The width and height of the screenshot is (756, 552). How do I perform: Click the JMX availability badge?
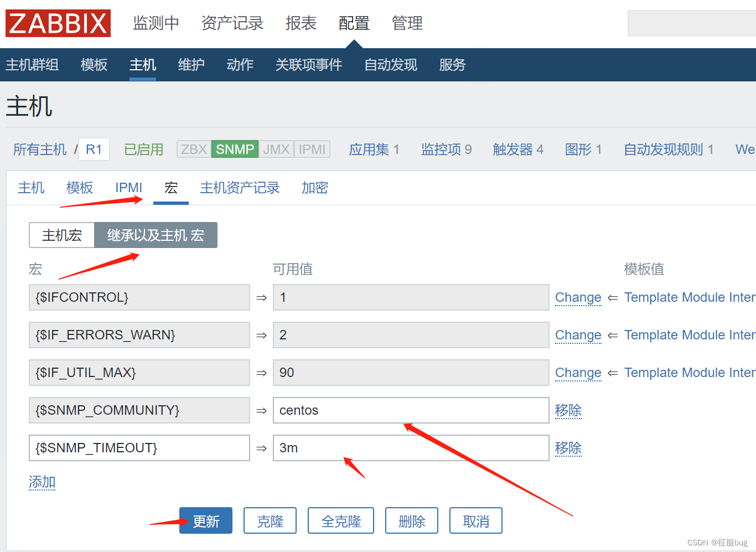tap(276, 149)
